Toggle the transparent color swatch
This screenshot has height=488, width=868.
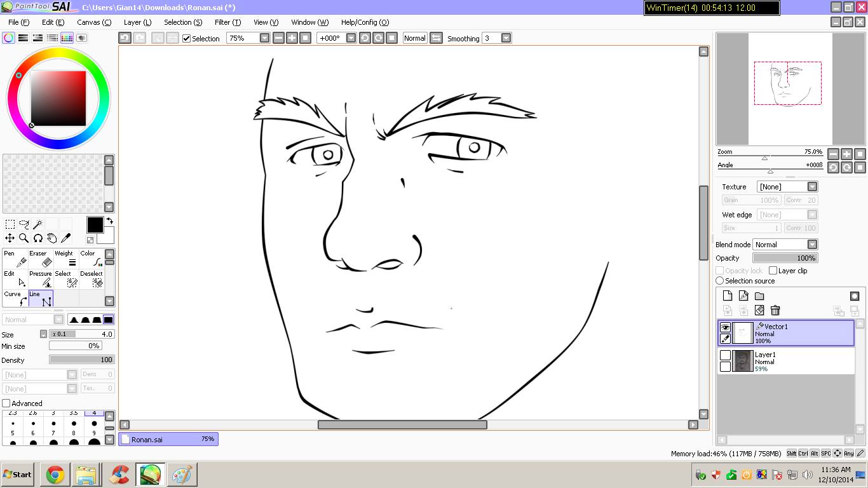click(90, 240)
